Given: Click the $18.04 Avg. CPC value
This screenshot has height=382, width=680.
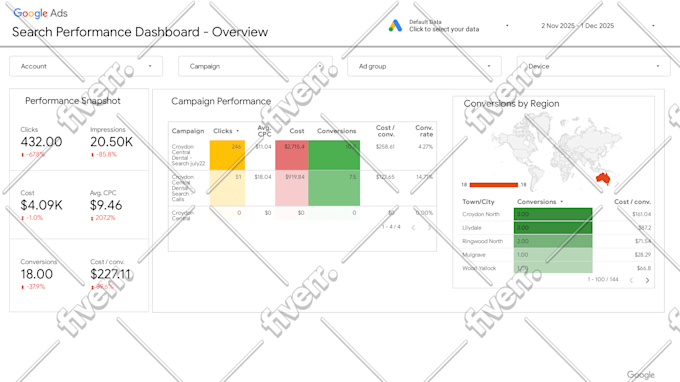Looking at the screenshot, I should click(x=263, y=177).
